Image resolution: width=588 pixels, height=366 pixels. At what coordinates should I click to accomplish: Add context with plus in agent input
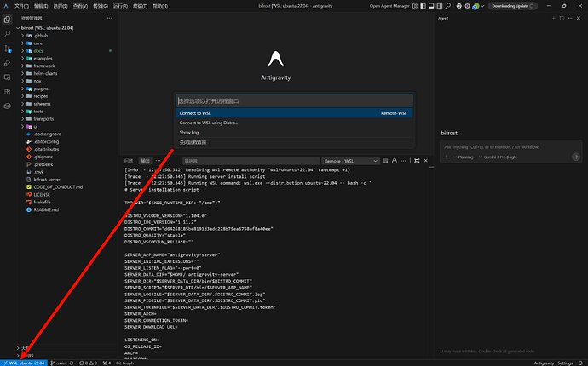pyautogui.click(x=446, y=157)
